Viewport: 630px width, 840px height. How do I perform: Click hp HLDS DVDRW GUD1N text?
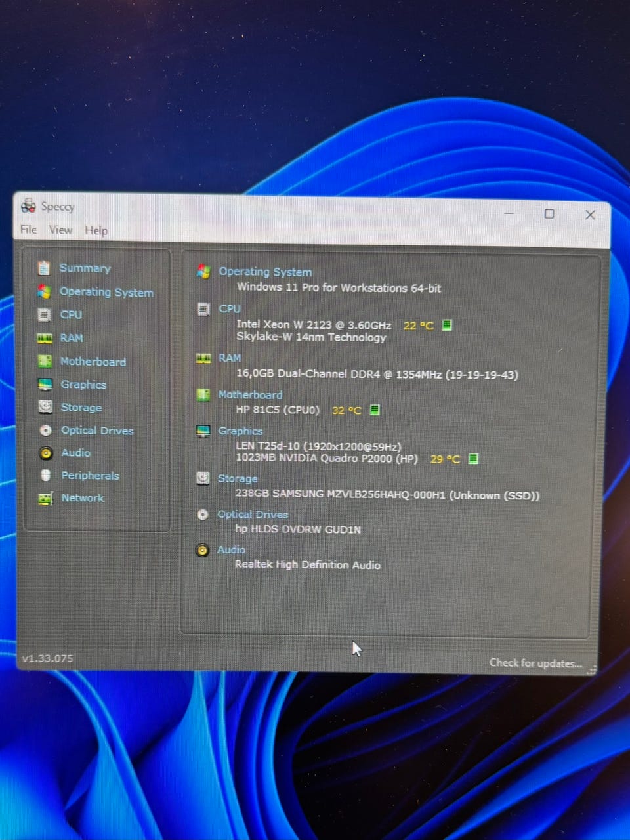(298, 529)
